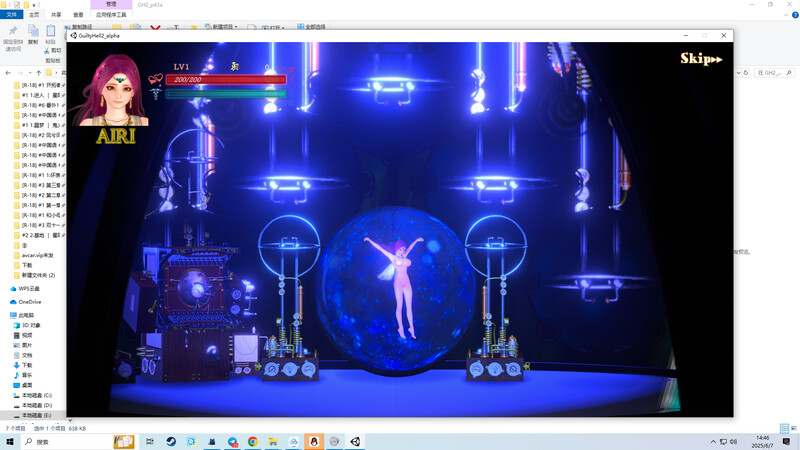The image size is (800, 450).
Task: Click 全部选择 in Explorer ribbon
Action: tap(311, 27)
